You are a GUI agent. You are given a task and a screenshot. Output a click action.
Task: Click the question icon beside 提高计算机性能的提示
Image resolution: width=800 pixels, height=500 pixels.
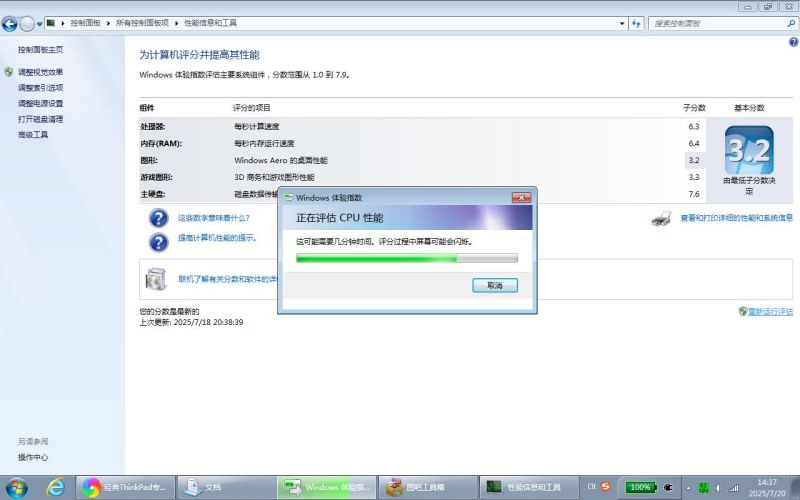click(x=159, y=242)
